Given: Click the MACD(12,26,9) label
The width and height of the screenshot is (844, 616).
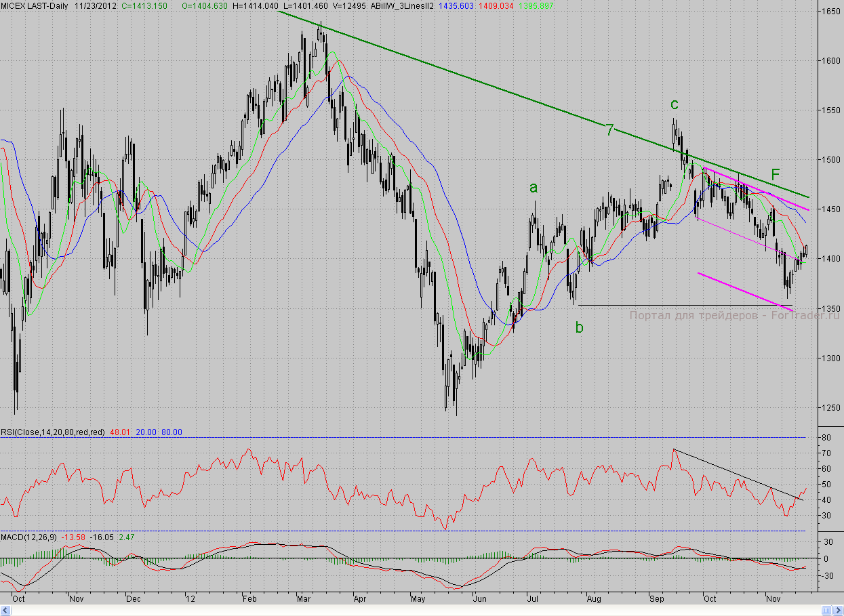Looking at the screenshot, I should [29, 537].
